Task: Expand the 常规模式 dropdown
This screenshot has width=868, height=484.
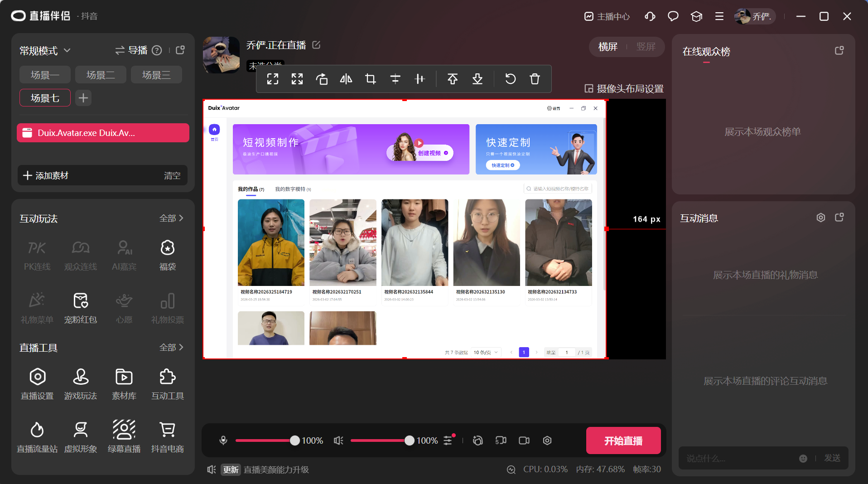Action: pyautogui.click(x=45, y=50)
